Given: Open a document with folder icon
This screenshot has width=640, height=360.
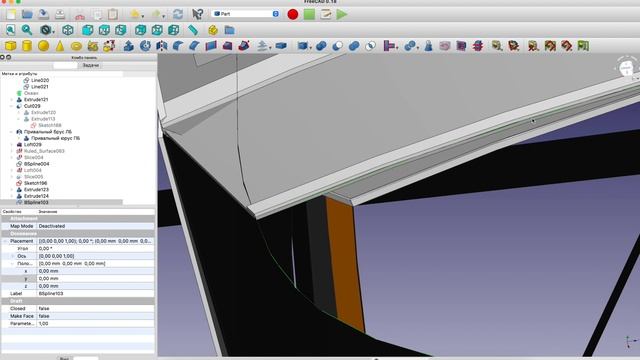Looking at the screenshot, I should click(x=27, y=14).
